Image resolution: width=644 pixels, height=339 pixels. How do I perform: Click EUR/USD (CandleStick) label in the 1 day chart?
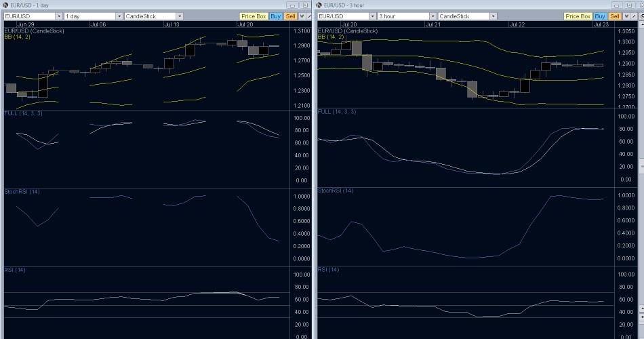pyautogui.click(x=34, y=31)
